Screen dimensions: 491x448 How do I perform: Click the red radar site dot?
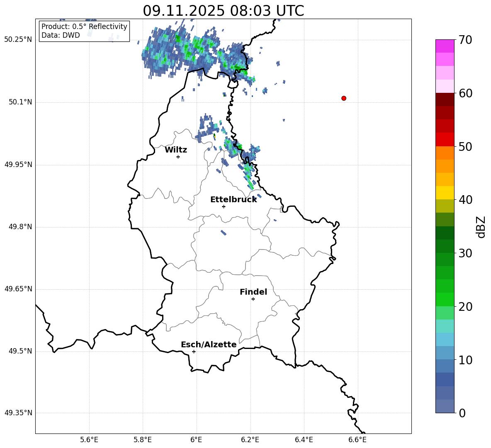tap(344, 98)
